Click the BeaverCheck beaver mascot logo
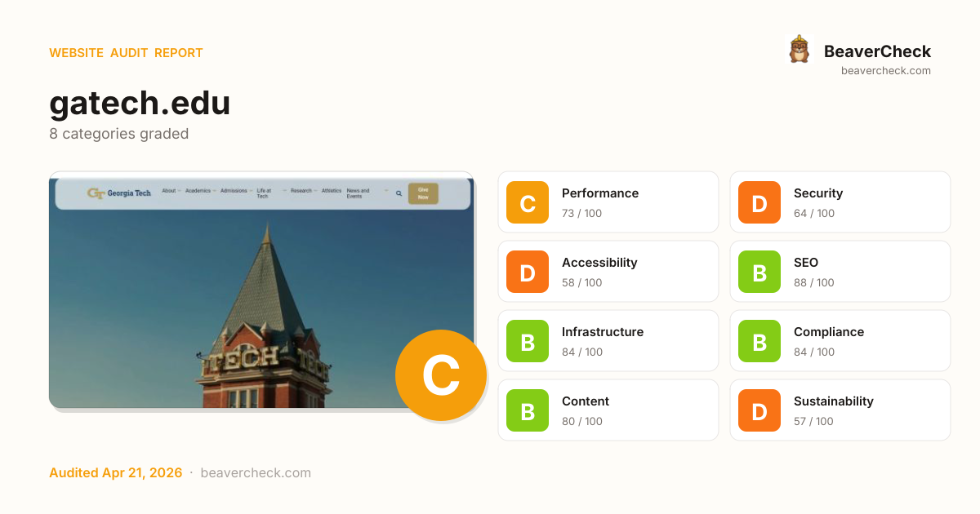 (799, 50)
